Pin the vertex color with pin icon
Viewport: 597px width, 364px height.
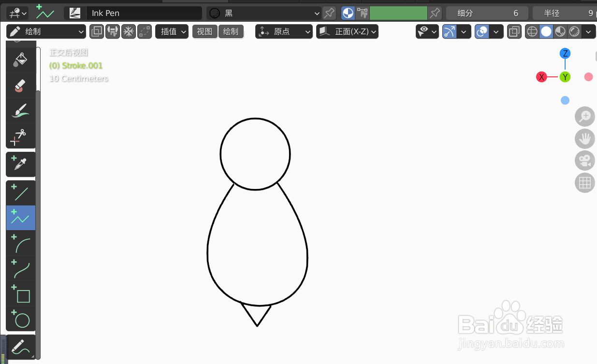[435, 13]
